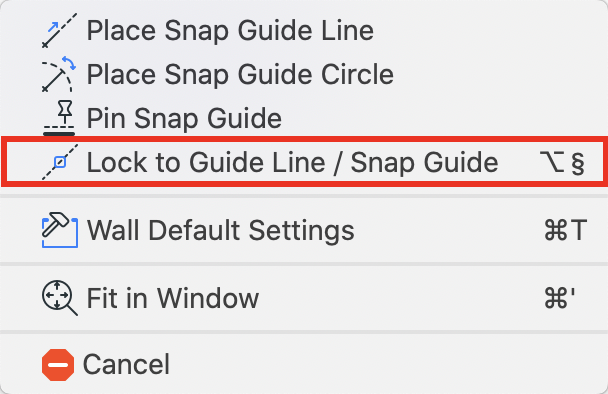The height and width of the screenshot is (394, 608).
Task: Click the Place Snap Guide Circle arc icon
Action: coord(59,74)
